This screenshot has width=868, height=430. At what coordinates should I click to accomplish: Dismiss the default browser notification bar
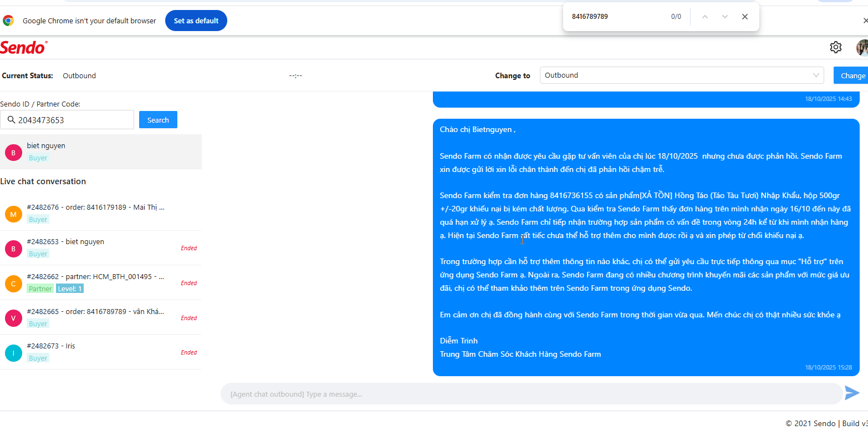pos(865,21)
